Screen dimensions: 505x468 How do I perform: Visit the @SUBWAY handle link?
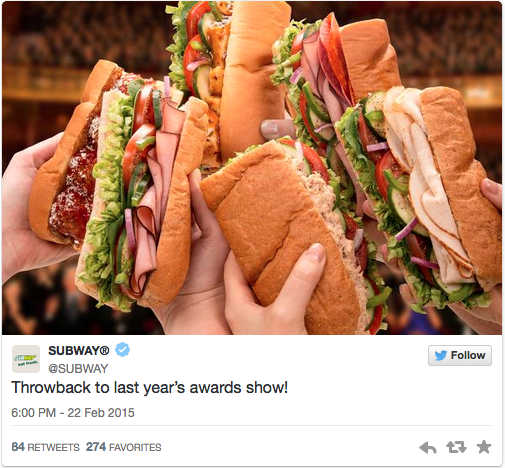click(x=78, y=368)
